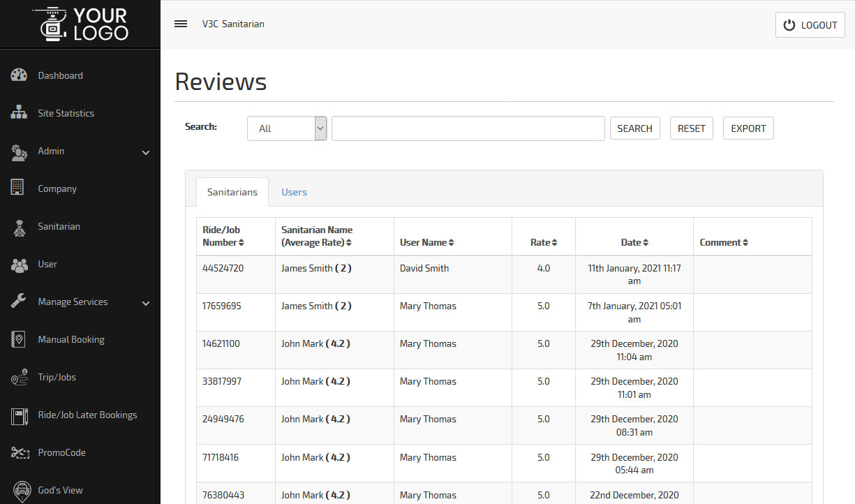Click the 4.0 rate value
Image resolution: width=855 pixels, height=504 pixels.
coord(544,268)
